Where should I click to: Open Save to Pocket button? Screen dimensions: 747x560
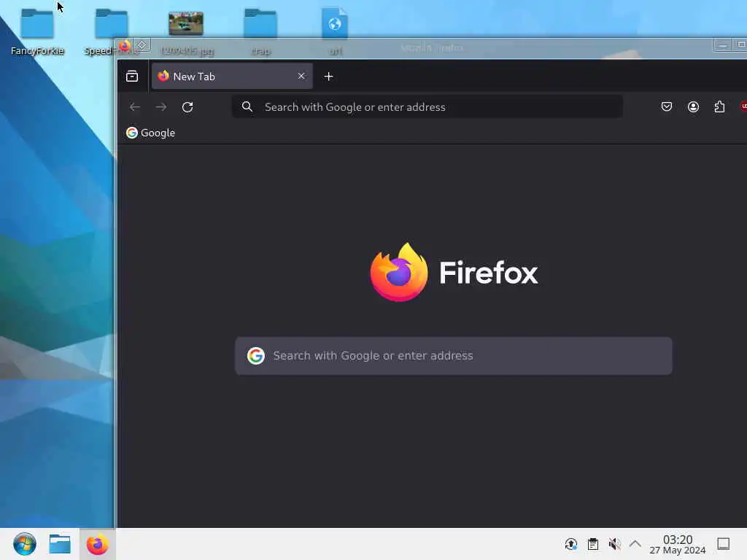point(667,106)
